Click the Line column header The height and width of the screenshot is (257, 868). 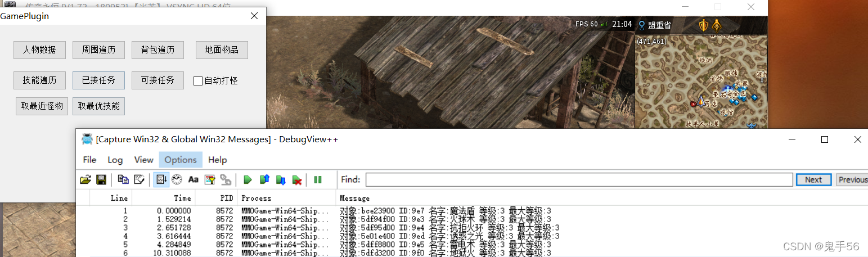click(111, 198)
